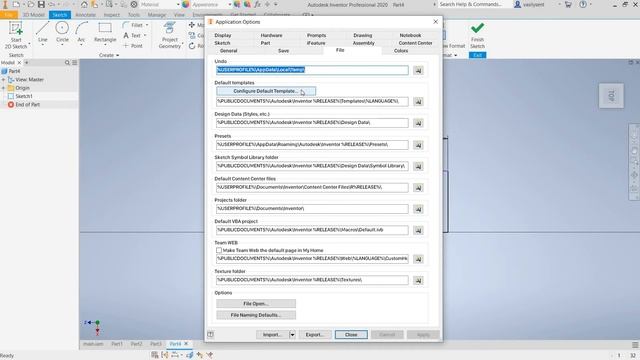Open the Text tool dropdown arrow

[145, 36]
